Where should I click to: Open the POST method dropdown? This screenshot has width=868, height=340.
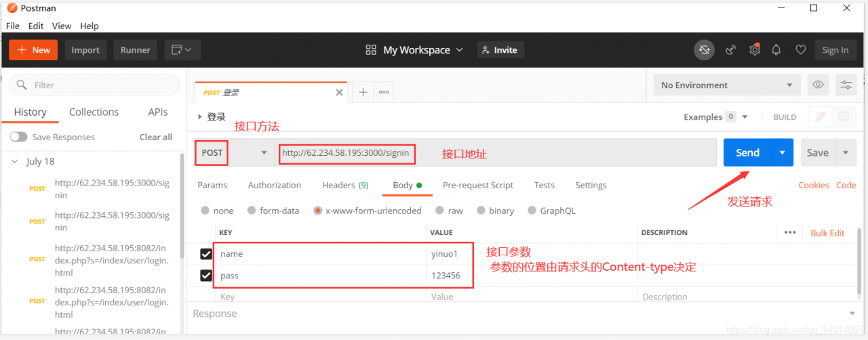point(235,153)
